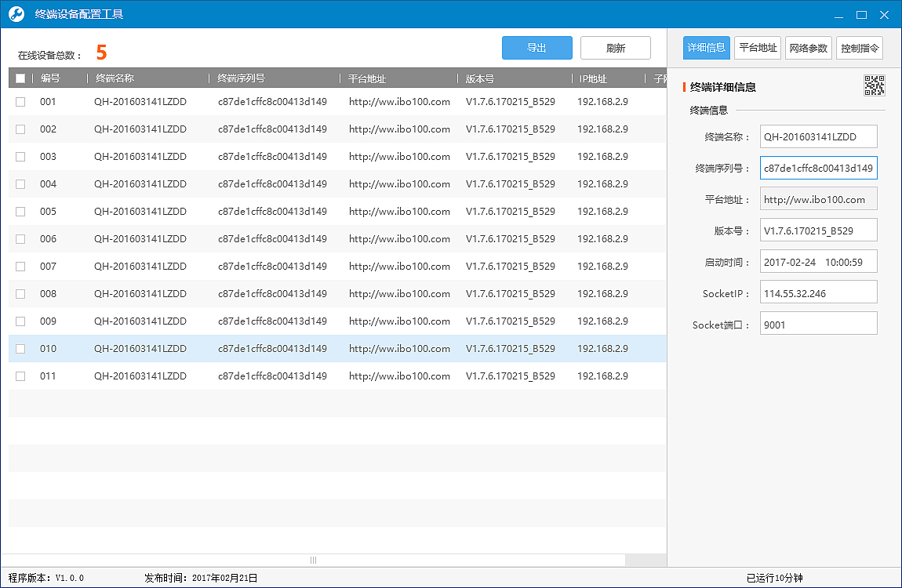Select row number 007
Viewport: 902px width, 588px height.
click(48, 266)
